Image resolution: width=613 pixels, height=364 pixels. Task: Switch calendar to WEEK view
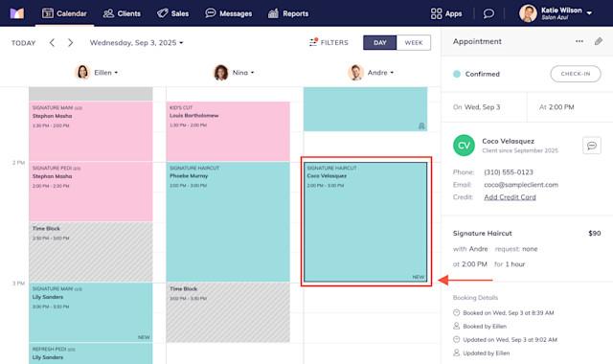click(414, 42)
